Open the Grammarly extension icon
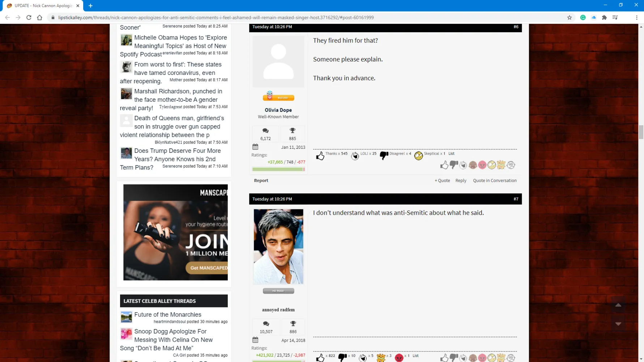 coord(583,17)
